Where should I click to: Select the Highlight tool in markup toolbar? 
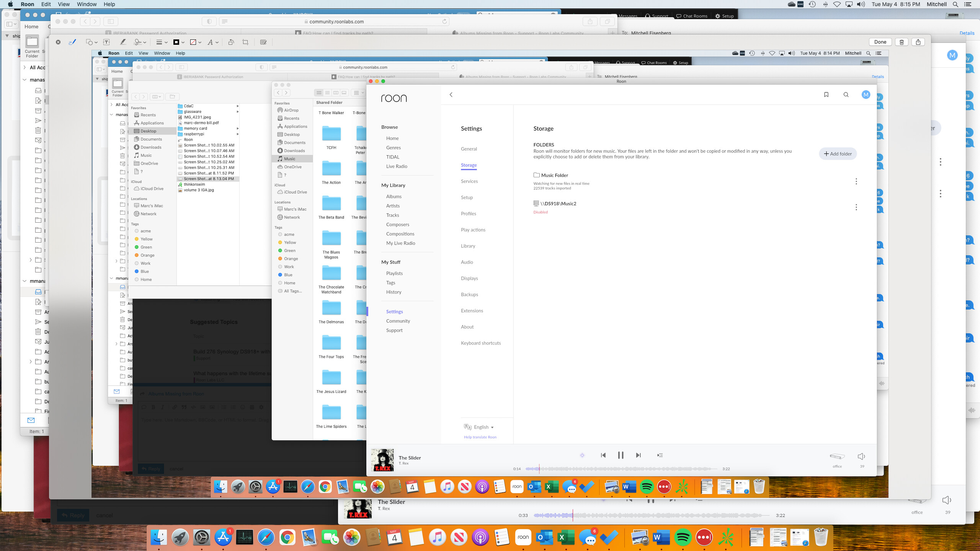point(123,42)
